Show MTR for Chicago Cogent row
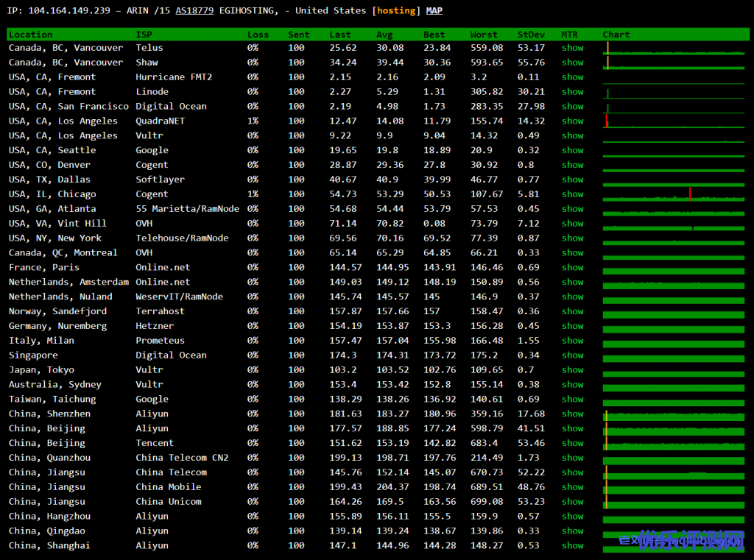This screenshot has width=754, height=560. [572, 194]
